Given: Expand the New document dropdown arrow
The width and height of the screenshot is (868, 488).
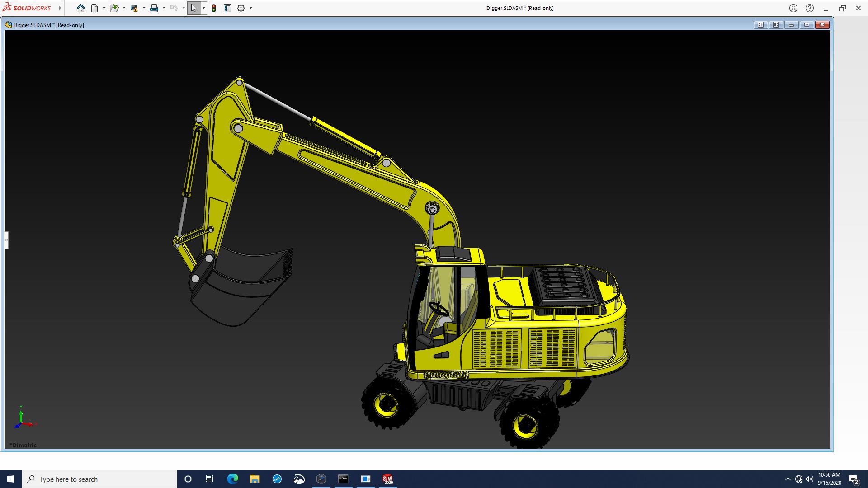Looking at the screenshot, I should pyautogui.click(x=104, y=8).
